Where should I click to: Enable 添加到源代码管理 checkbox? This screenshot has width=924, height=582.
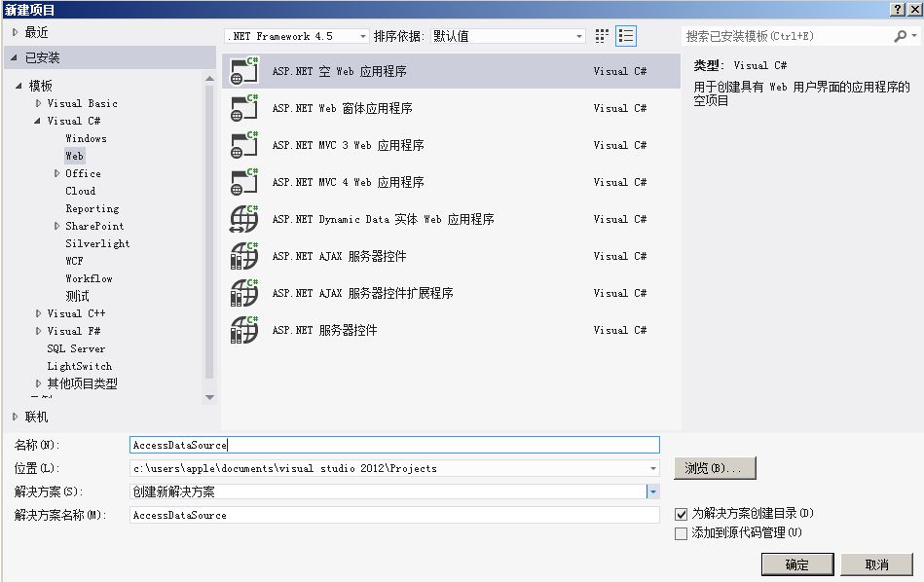tap(682, 533)
